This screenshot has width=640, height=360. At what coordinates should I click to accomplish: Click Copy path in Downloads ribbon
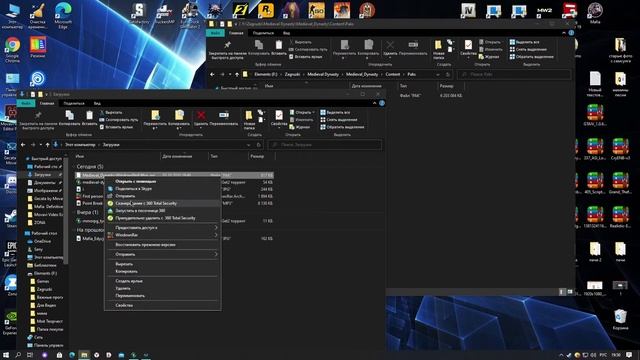[119, 120]
